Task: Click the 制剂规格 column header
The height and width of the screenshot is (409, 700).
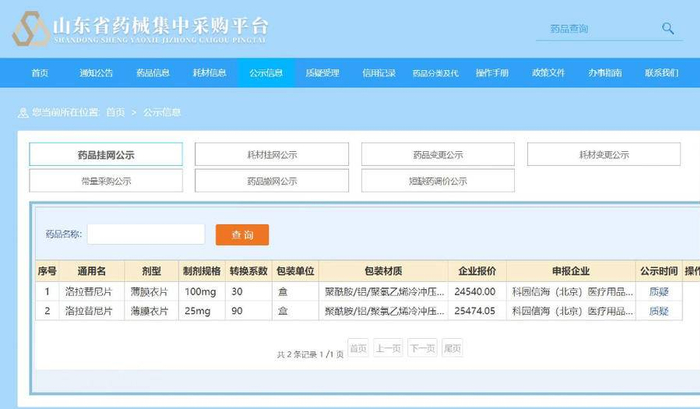Action: [x=202, y=271]
